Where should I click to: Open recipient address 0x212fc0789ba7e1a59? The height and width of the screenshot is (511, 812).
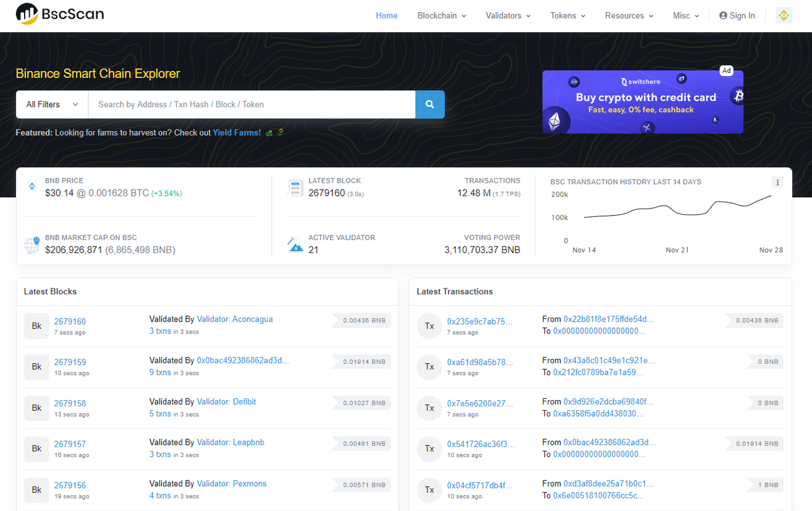[598, 372]
